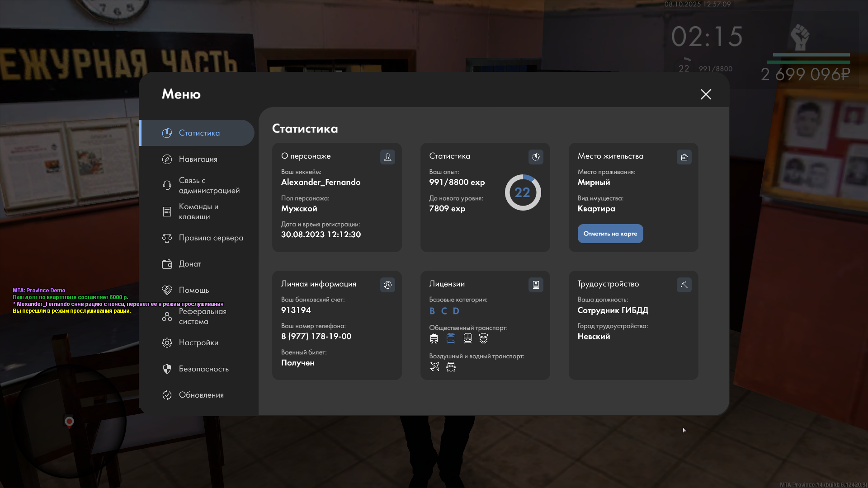Close the Меню window with X
The height and width of the screenshot is (488, 868).
tap(706, 94)
